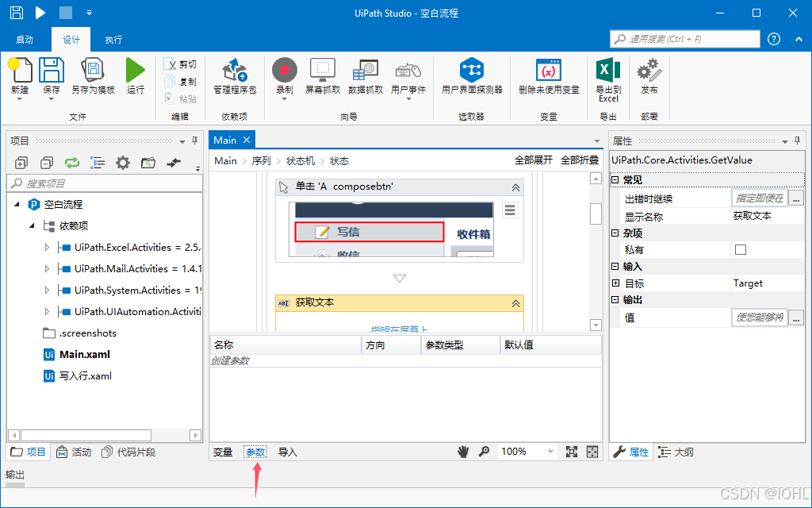Select 写入行.xaml file
The image size is (812, 508).
[78, 375]
